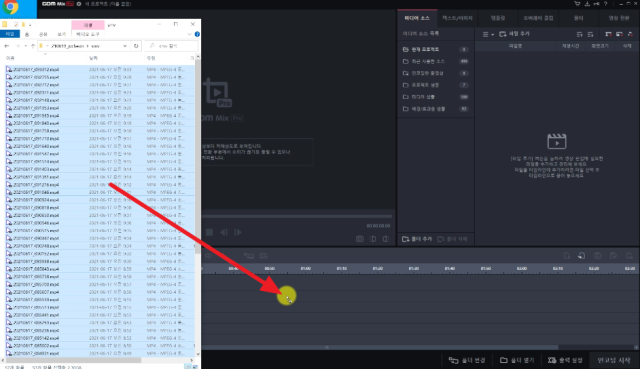Click the track layout icon left on timeline toolbar
Image resolution: width=640 pixels, height=369 pixels.
(249, 256)
